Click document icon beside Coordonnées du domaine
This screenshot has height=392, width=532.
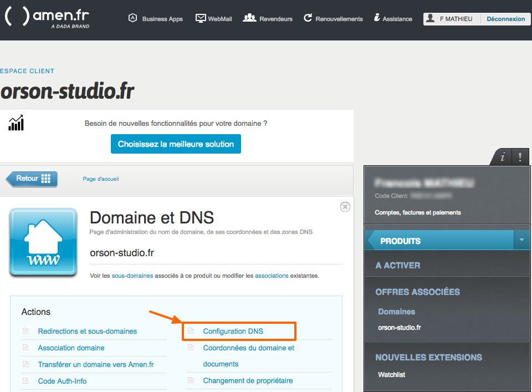click(191, 348)
